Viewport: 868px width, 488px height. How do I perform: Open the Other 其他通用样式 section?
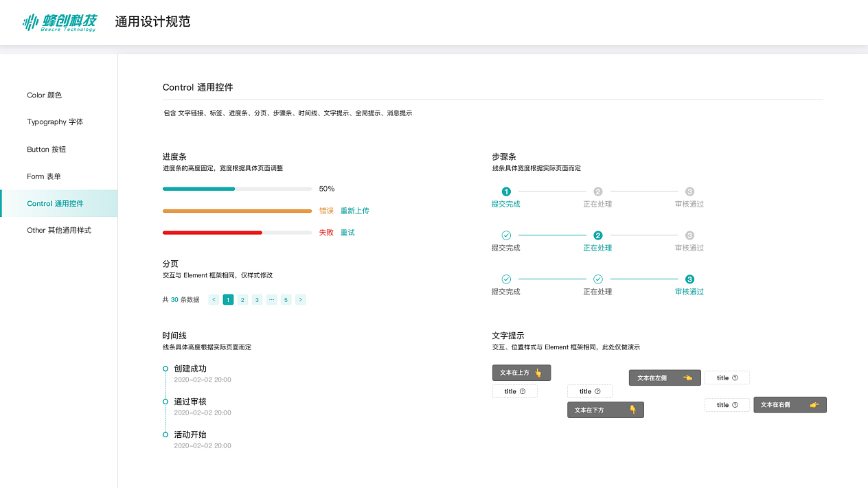pos(60,230)
